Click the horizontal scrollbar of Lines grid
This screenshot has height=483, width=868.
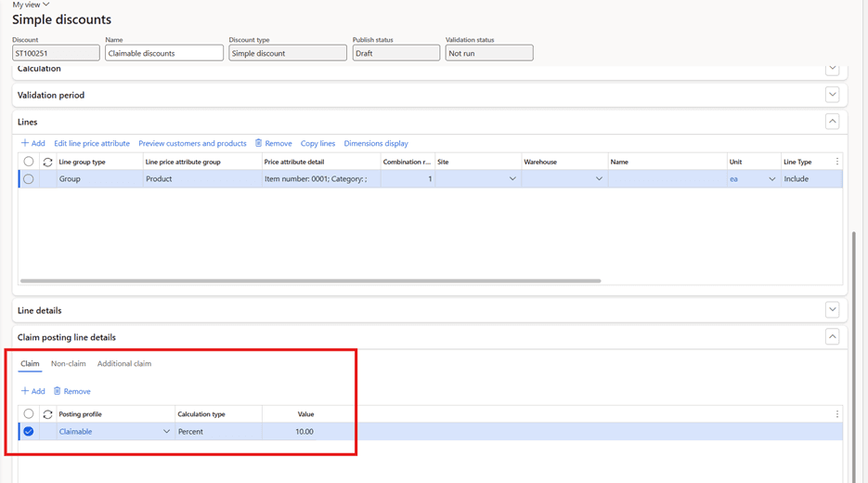[x=311, y=281]
